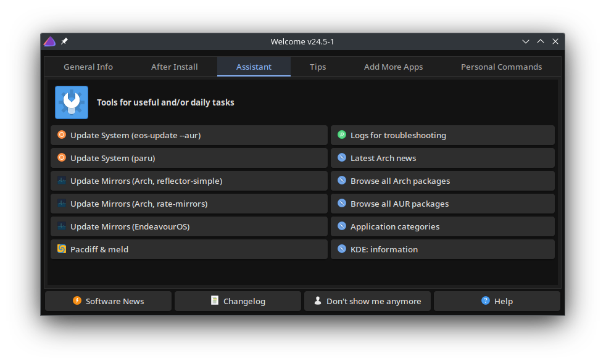Open the Changelog button
Viewport: 606px width, 364px height.
point(238,301)
